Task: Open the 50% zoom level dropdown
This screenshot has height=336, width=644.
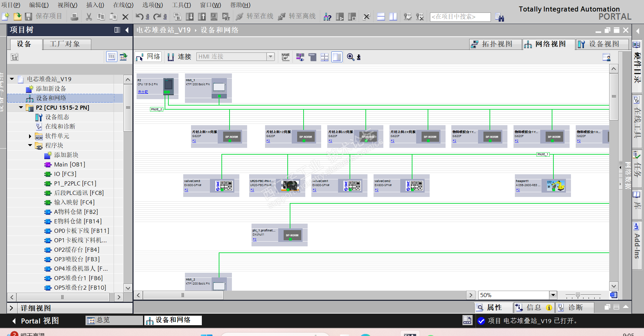Action: [x=553, y=295]
